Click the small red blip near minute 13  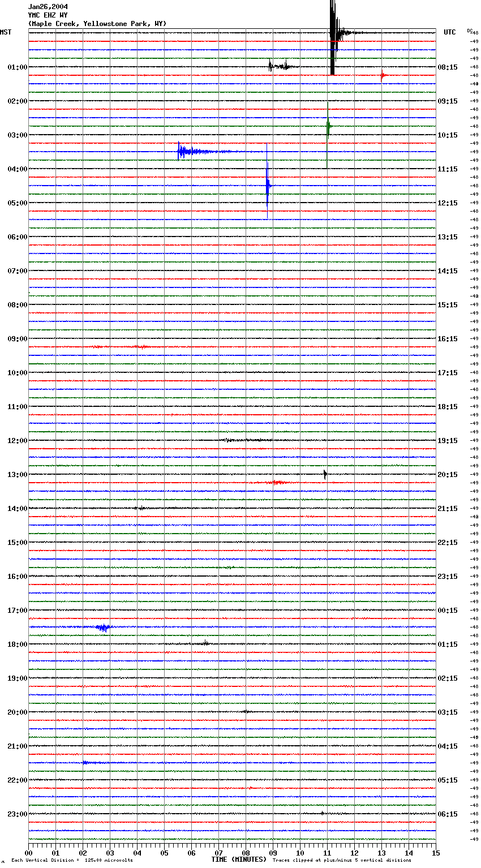click(x=383, y=75)
